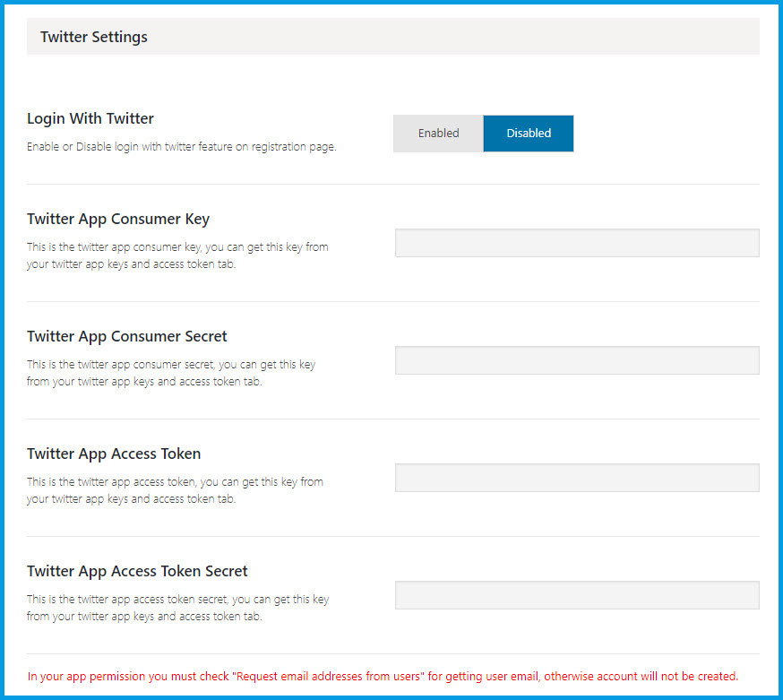The image size is (783, 700).
Task: Click the Login With Twitter description text
Action: [182, 147]
